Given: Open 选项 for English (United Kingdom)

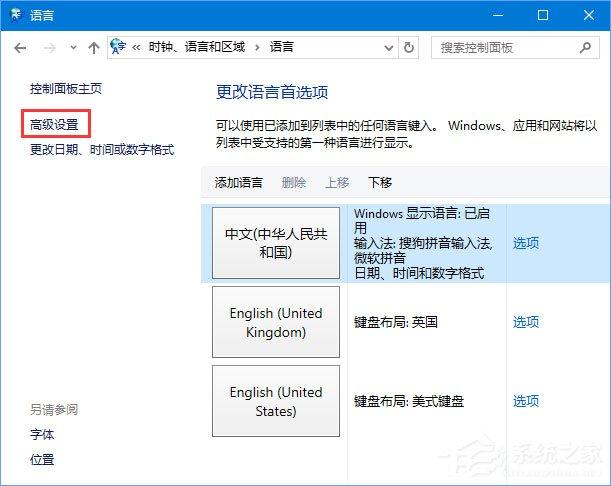Looking at the screenshot, I should [x=526, y=322].
